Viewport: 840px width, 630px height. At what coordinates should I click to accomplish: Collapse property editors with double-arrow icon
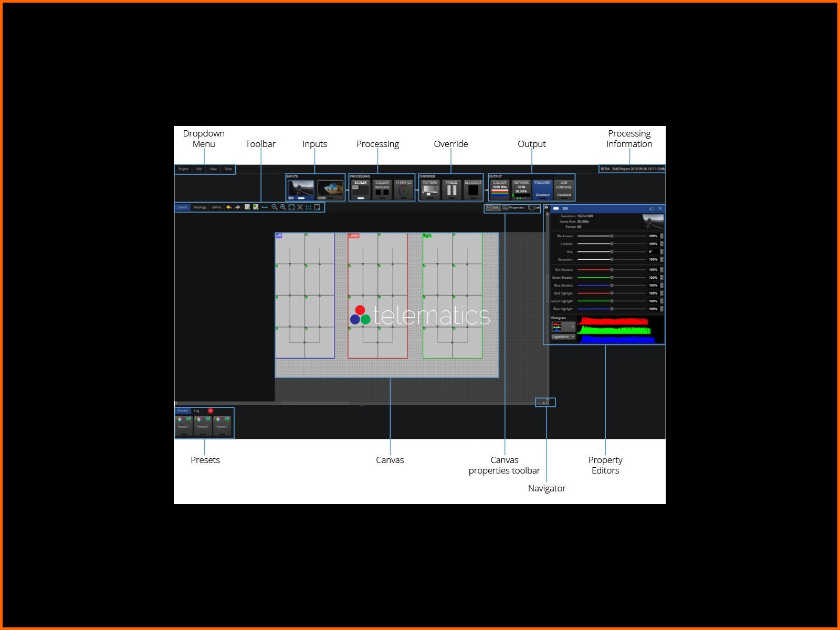pos(547,208)
